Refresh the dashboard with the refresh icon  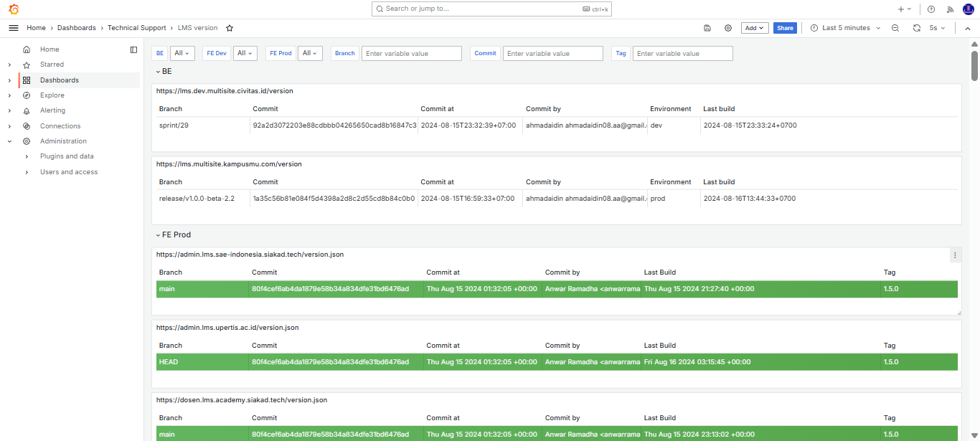[916, 28]
